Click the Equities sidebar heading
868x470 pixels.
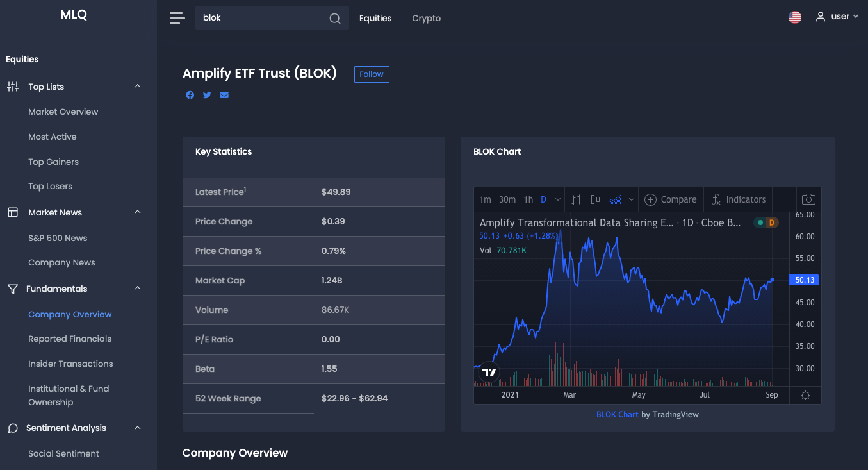(22, 59)
